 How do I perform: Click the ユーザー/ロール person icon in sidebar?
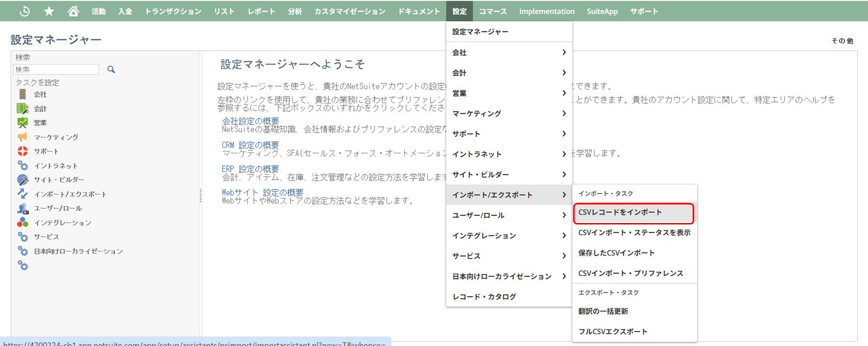tap(23, 208)
